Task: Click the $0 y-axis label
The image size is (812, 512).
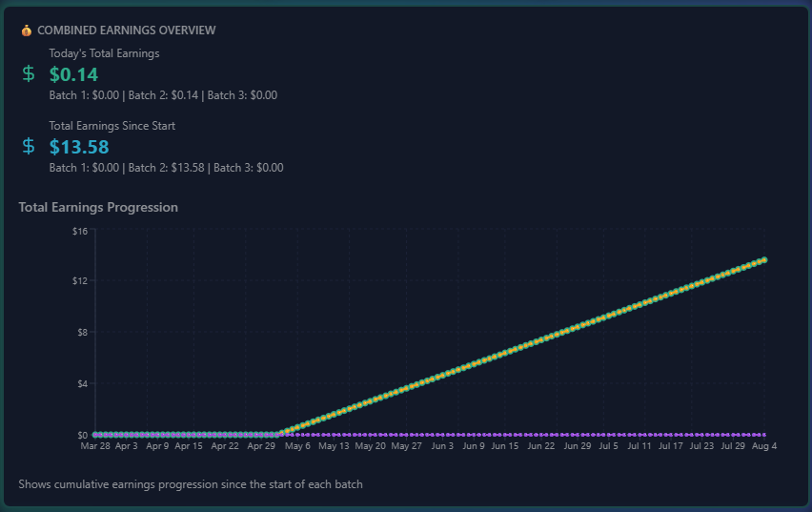Action: click(x=82, y=436)
